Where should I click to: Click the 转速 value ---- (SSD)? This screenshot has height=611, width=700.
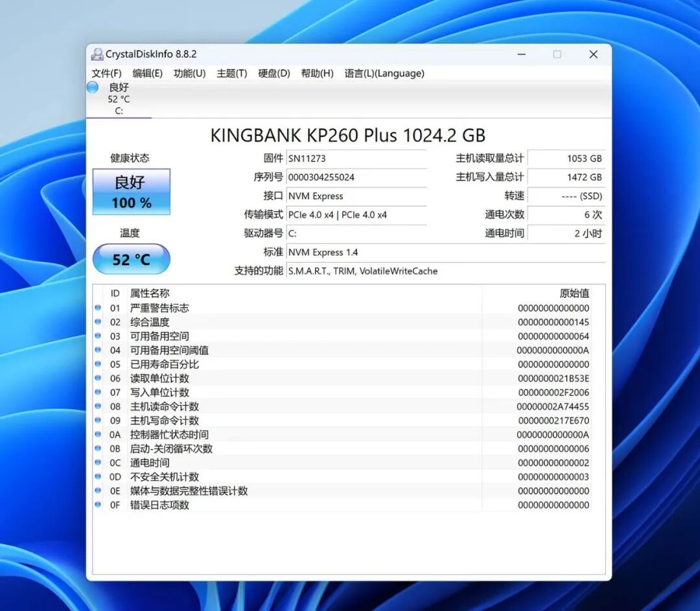[566, 196]
